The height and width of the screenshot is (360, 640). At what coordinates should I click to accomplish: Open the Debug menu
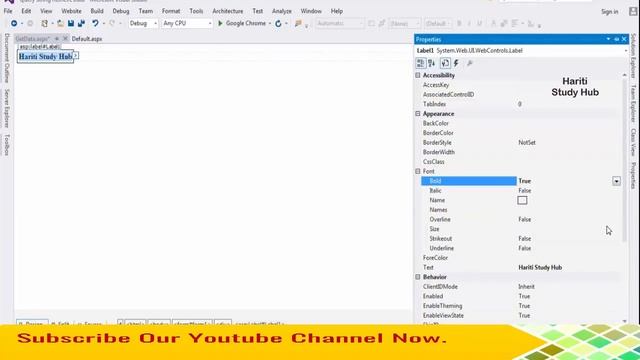121,11
